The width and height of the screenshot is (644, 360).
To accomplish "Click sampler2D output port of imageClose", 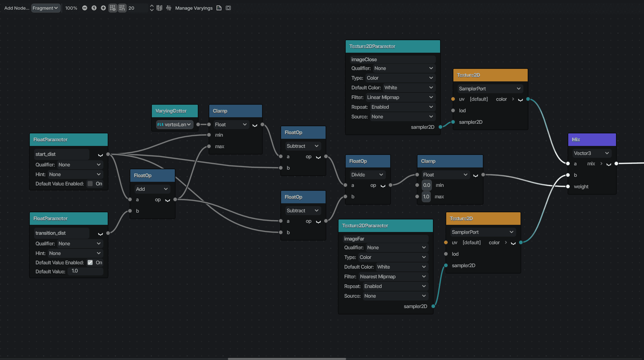I will tap(440, 127).
